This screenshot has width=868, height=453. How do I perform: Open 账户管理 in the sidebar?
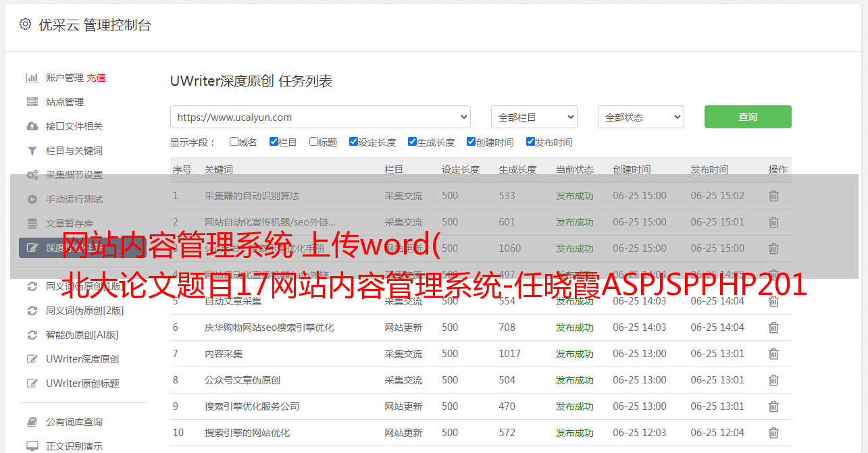(65, 78)
